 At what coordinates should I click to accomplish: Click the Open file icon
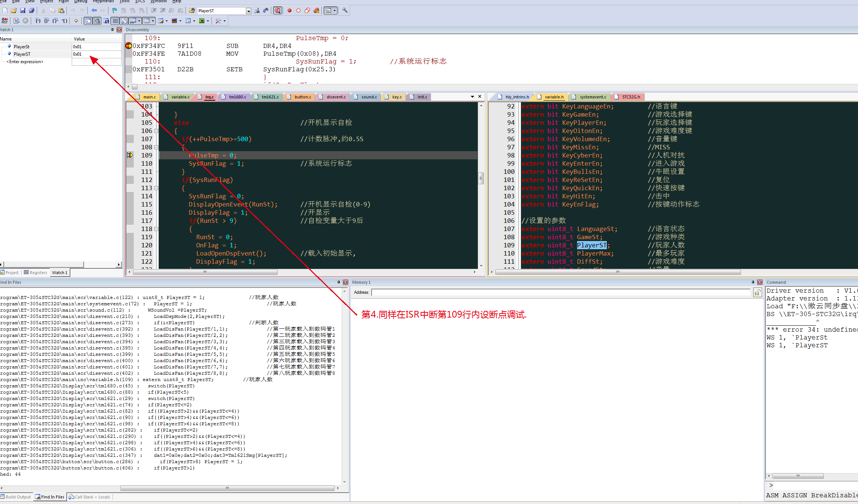pos(14,11)
